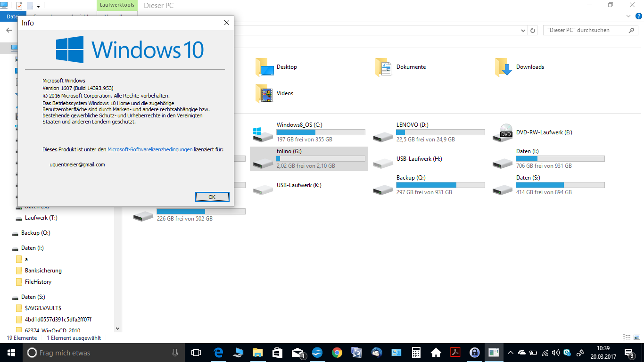Select folder 'a' in navigation tree

coord(26,259)
